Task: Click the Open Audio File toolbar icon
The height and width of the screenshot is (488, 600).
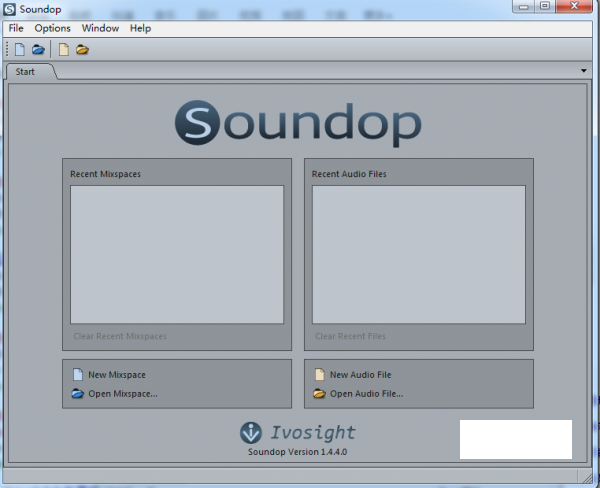Action: click(82, 49)
